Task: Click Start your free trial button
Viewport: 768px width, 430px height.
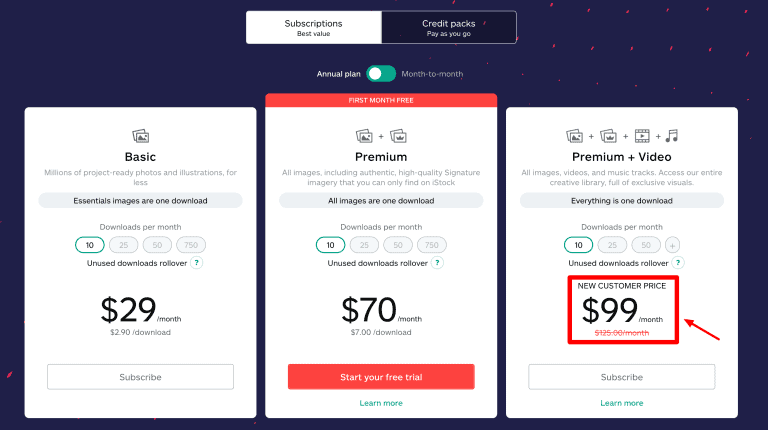Action: (x=381, y=377)
